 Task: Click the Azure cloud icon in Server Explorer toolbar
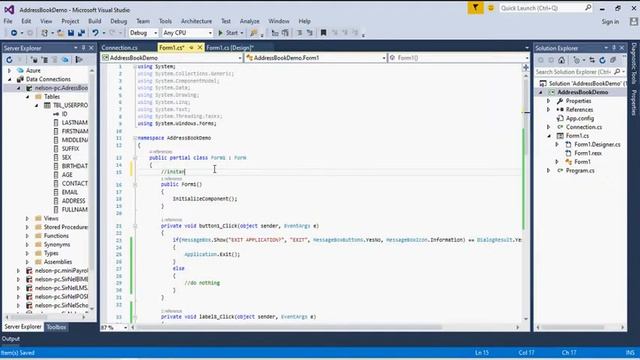(65, 60)
